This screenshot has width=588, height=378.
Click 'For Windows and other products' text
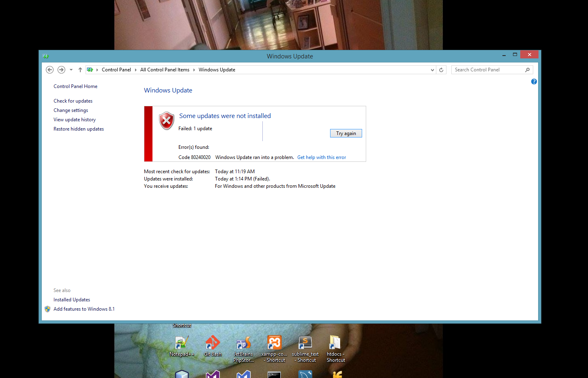(275, 186)
